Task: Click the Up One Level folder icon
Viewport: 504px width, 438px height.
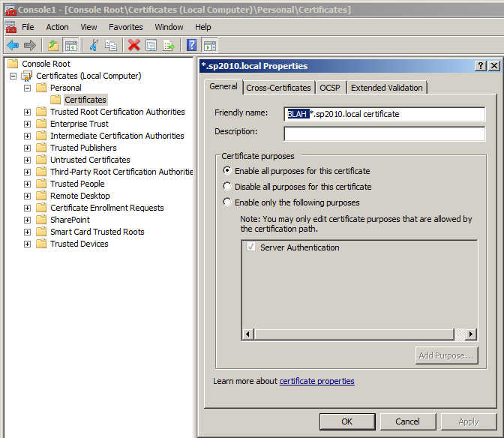Action: click(x=53, y=45)
